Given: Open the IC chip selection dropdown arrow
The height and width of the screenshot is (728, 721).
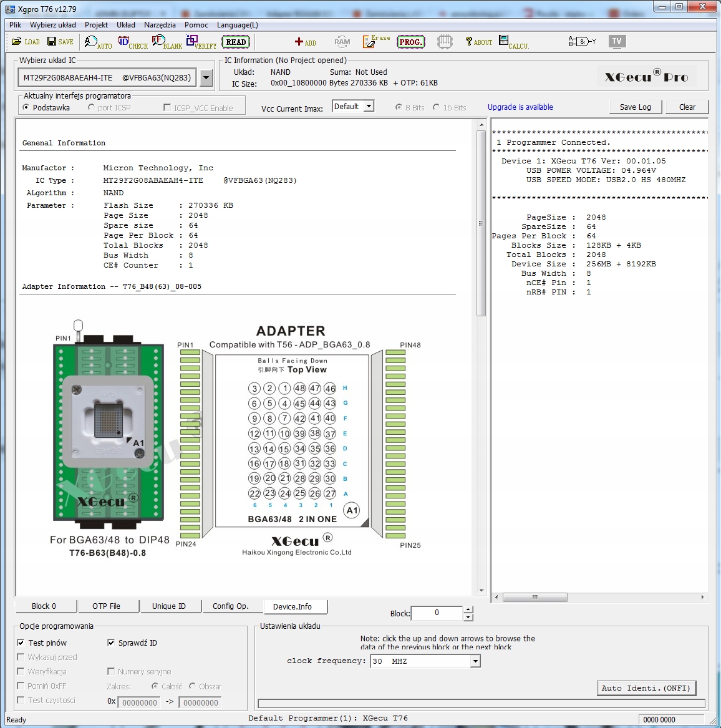Looking at the screenshot, I should pos(206,78).
